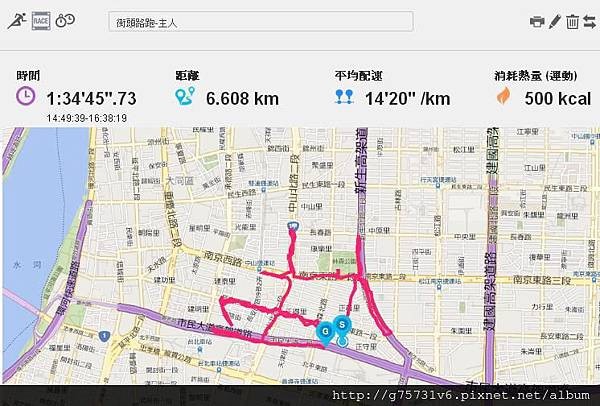Screen dimensions: 600x406
Task: Select the RACE mode icon
Action: click(41, 21)
